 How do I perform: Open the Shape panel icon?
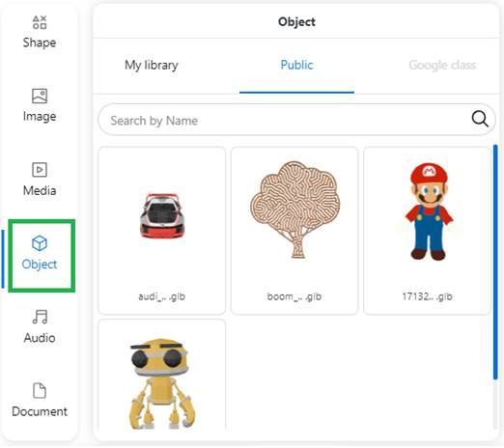(x=40, y=22)
